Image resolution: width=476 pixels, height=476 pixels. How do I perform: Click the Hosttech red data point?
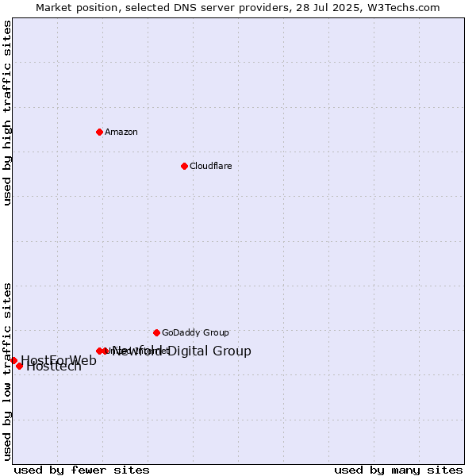tap(19, 366)
